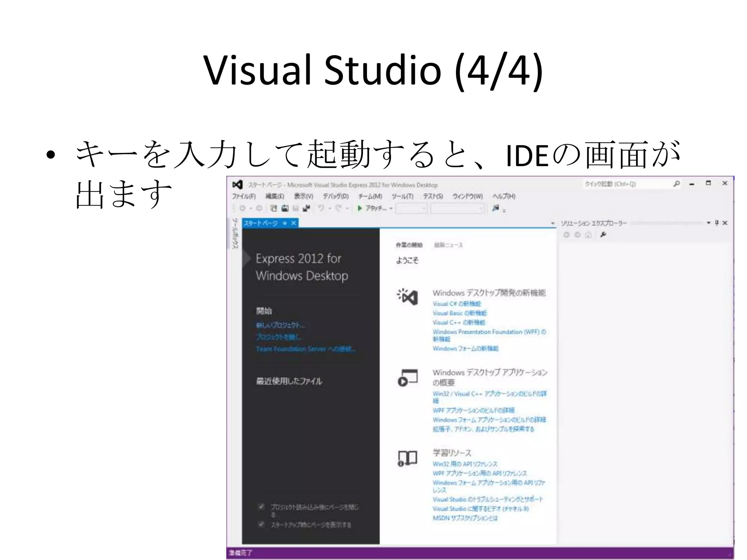Open the デバッグ(D) menu

click(x=336, y=197)
